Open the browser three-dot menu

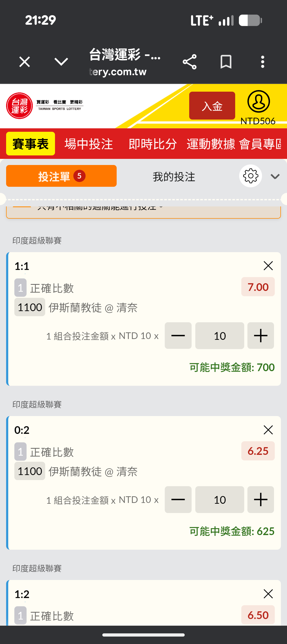pyautogui.click(x=263, y=62)
